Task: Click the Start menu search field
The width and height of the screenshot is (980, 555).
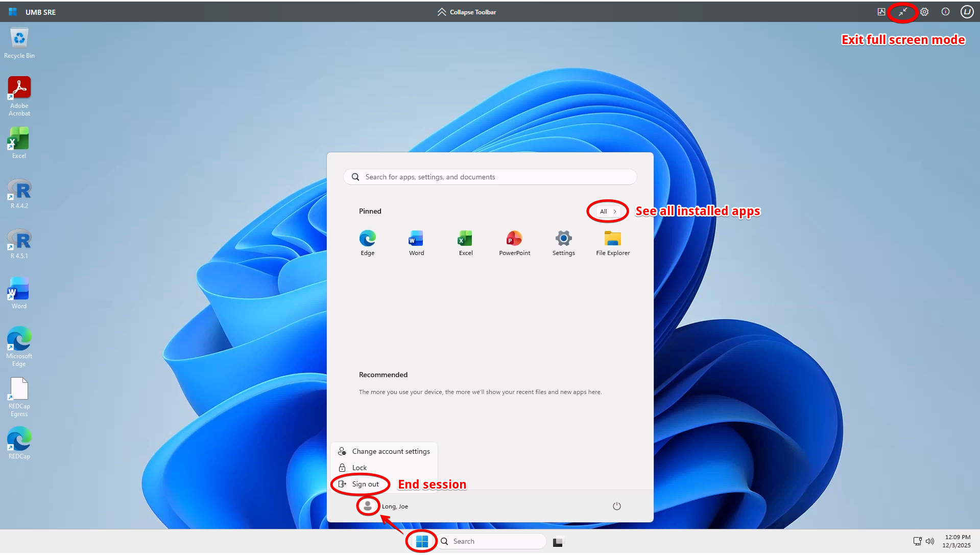Action: coord(490,177)
